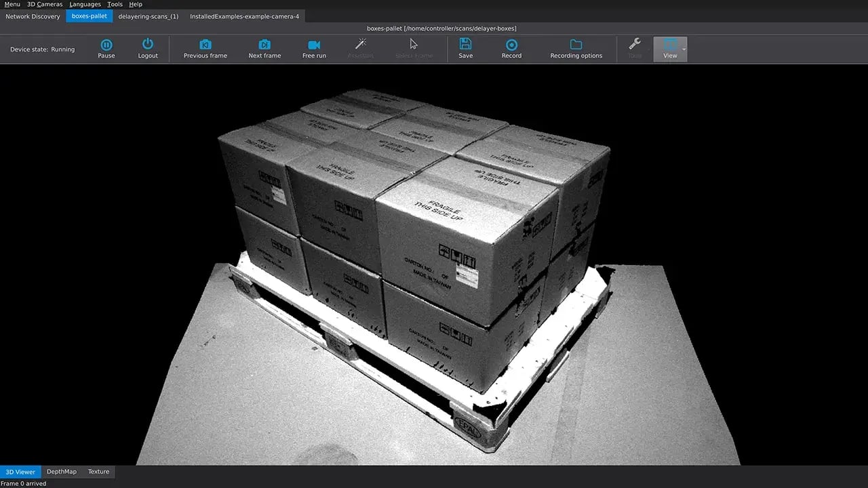The width and height of the screenshot is (868, 488).
Task: Open the Languages menu
Action: pyautogui.click(x=84, y=4)
